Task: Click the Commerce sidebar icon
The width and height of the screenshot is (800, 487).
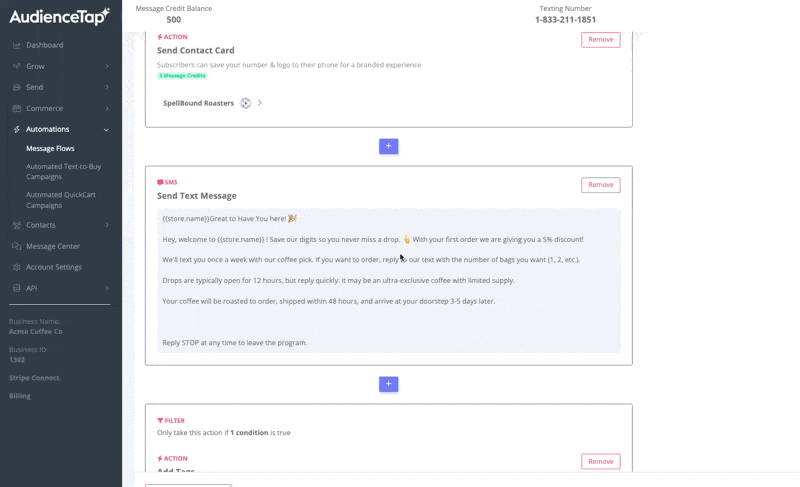Action: tap(17, 108)
